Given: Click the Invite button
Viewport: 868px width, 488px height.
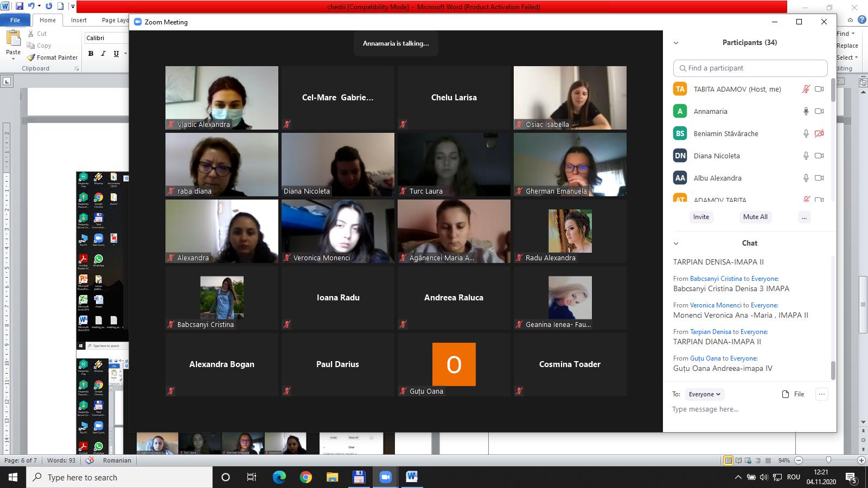Looking at the screenshot, I should (701, 217).
